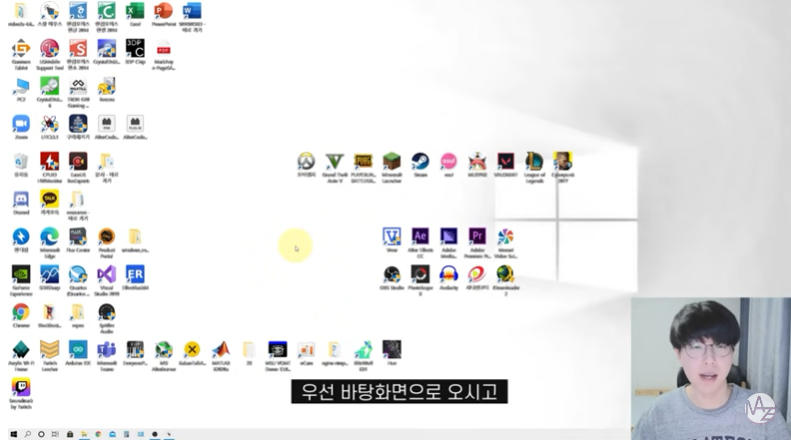Launch Steam from the desktop

(420, 164)
